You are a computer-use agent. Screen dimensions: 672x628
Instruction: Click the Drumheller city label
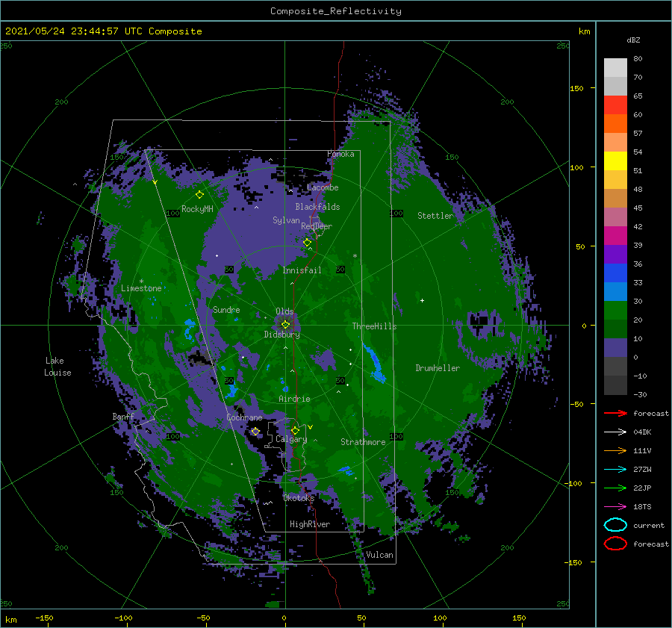pyautogui.click(x=438, y=368)
